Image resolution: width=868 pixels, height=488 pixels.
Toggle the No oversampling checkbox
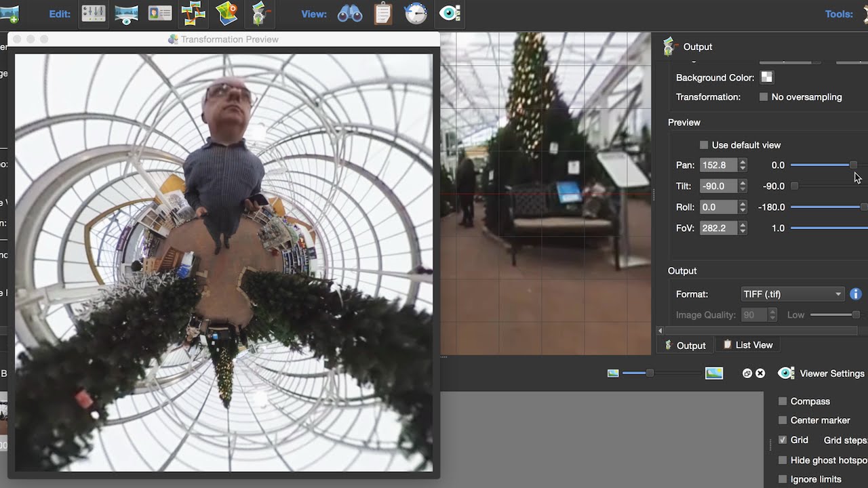pos(764,97)
